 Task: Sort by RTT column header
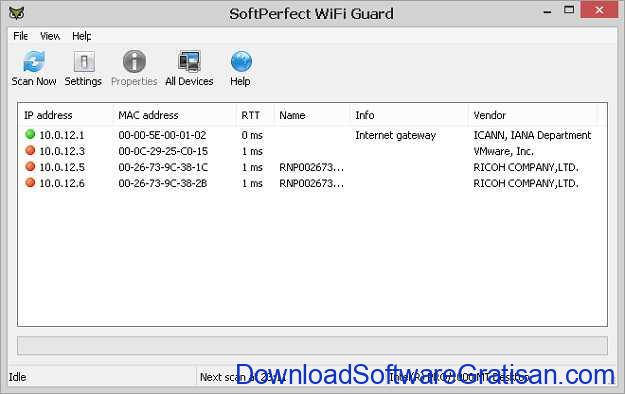[250, 115]
